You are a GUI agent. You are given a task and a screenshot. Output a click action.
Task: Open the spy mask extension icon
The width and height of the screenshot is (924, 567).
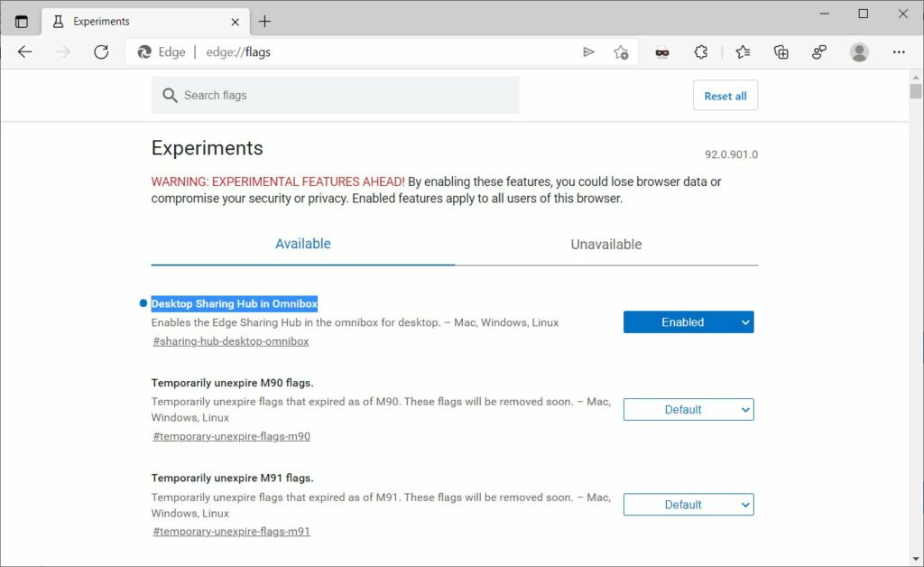click(x=662, y=52)
